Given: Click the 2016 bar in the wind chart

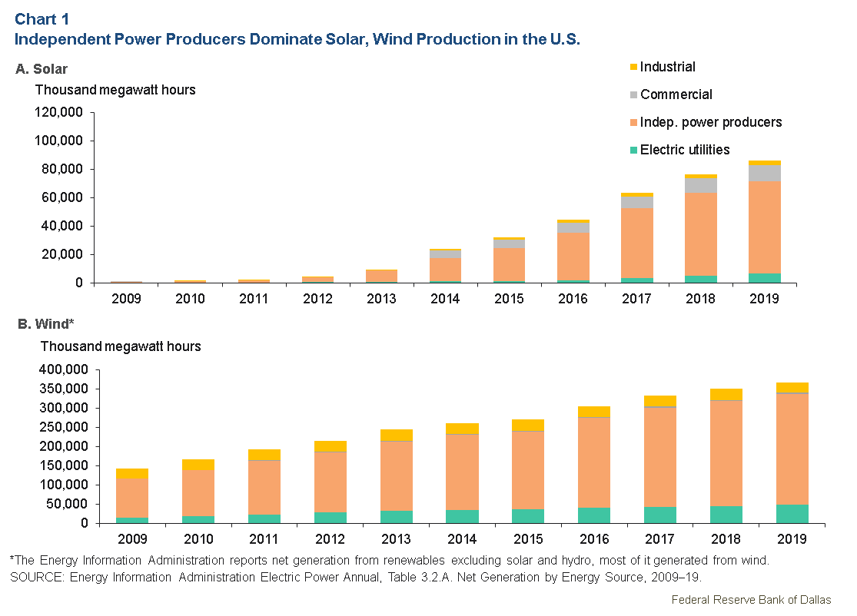Looking at the screenshot, I should [594, 465].
